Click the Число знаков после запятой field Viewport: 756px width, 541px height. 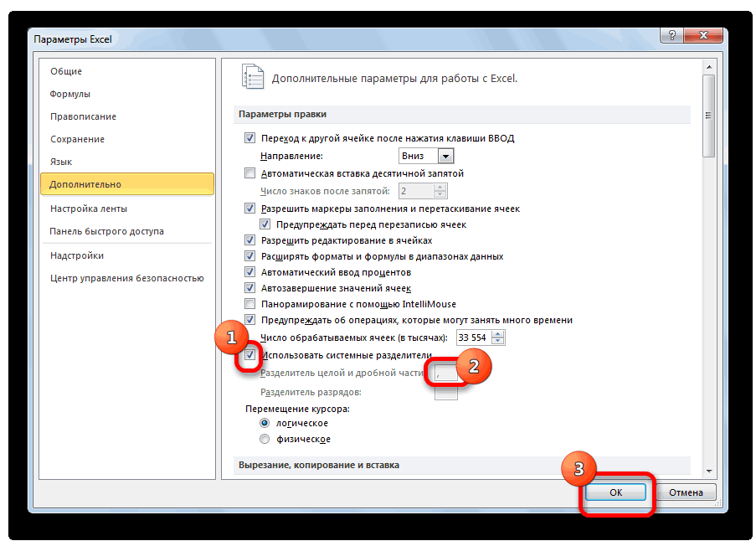416,191
